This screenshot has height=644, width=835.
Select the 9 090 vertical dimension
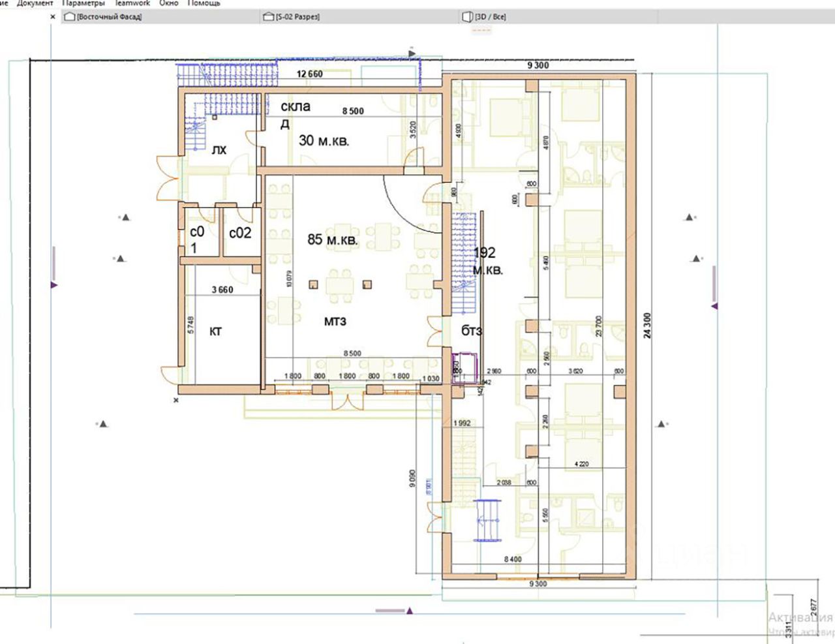coord(411,478)
